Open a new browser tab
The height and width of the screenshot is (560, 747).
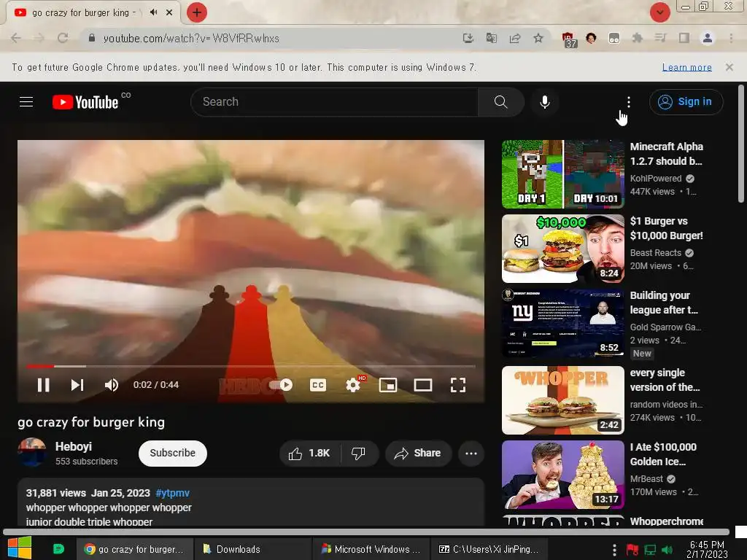click(197, 12)
